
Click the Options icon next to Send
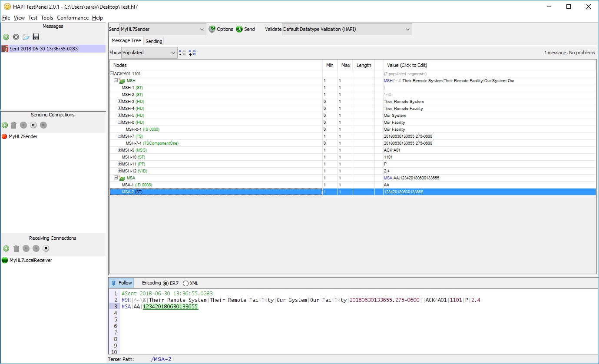click(212, 29)
